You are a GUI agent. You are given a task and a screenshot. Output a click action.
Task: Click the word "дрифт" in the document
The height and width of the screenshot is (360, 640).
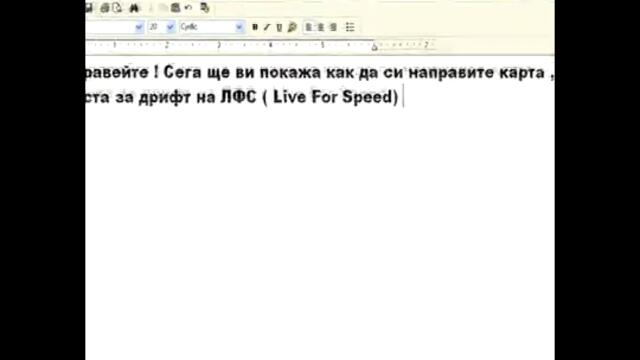[164, 98]
